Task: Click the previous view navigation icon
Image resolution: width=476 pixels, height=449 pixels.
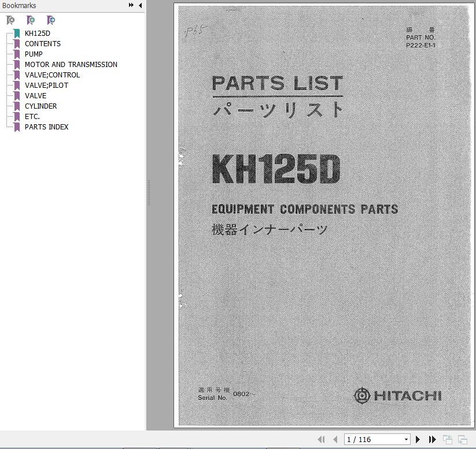Action: [448, 439]
